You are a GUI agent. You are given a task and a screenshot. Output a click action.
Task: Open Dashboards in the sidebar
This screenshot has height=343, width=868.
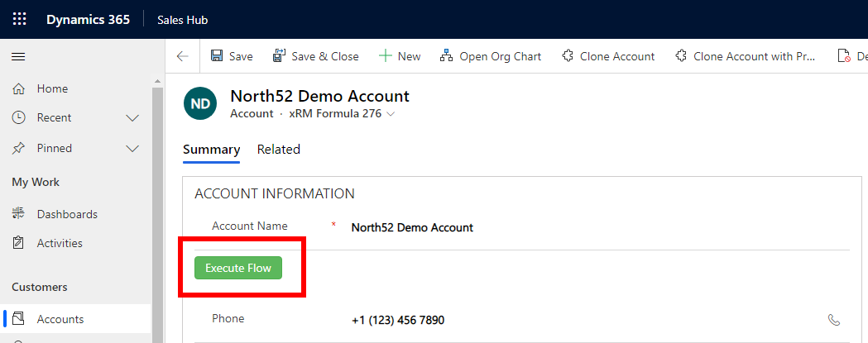75,214
